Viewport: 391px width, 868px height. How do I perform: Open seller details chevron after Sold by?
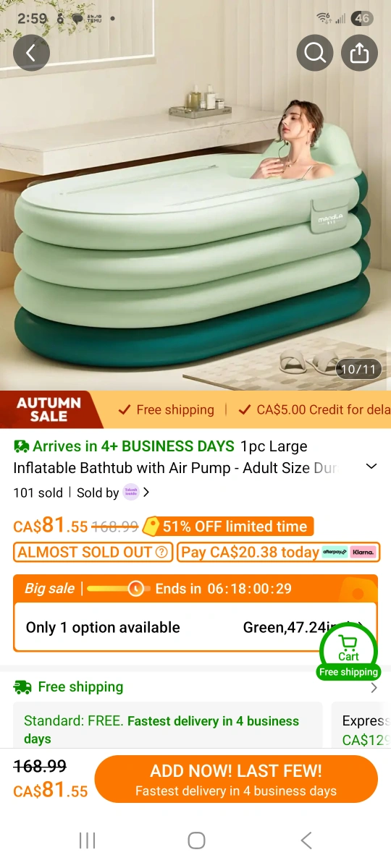[x=147, y=493]
